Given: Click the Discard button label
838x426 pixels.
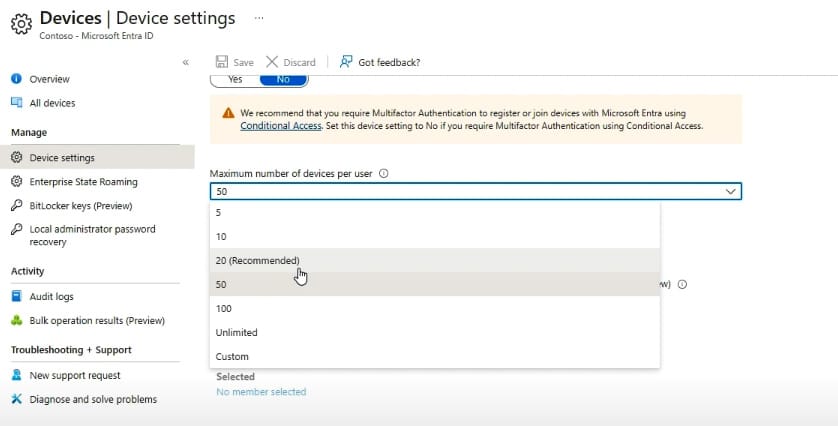Looking at the screenshot, I should coord(299,63).
